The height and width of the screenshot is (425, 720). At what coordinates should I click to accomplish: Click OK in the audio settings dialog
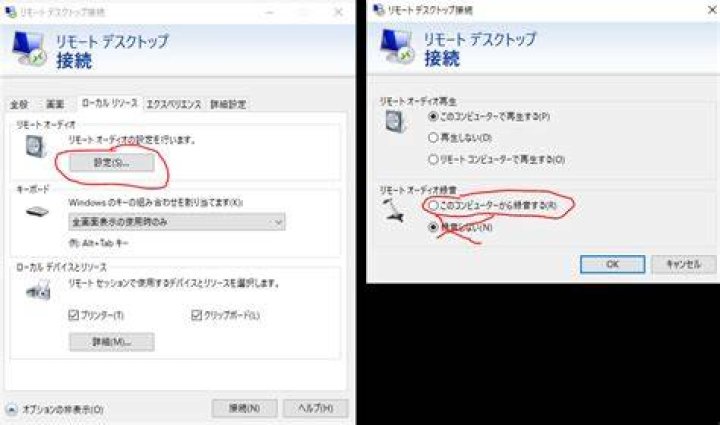[x=613, y=264]
